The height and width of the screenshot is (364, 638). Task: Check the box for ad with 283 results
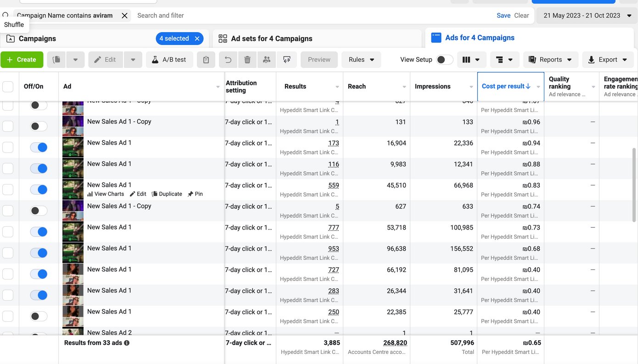point(8,295)
